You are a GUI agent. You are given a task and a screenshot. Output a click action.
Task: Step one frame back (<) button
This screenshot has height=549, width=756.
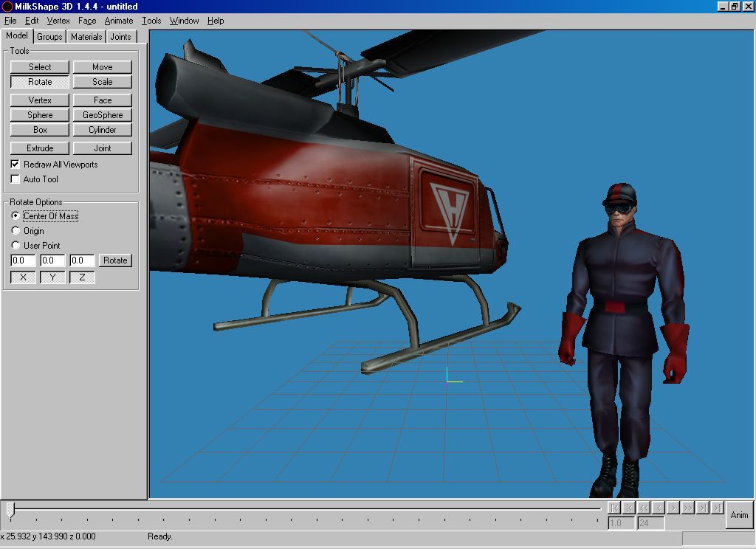(659, 508)
